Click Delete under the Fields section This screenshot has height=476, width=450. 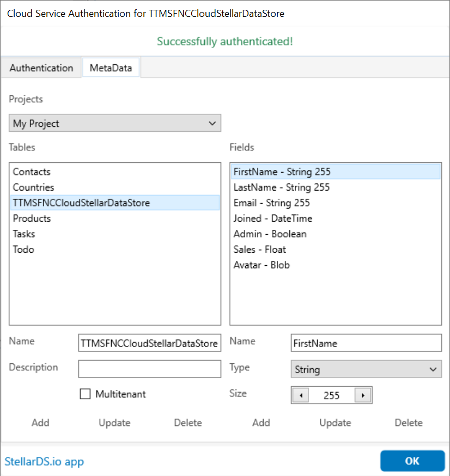point(409,423)
